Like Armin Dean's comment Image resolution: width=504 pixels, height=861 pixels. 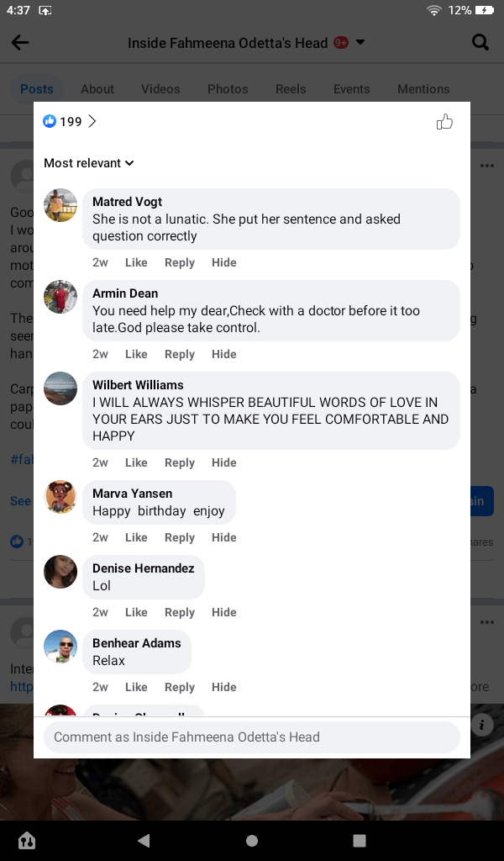point(136,354)
